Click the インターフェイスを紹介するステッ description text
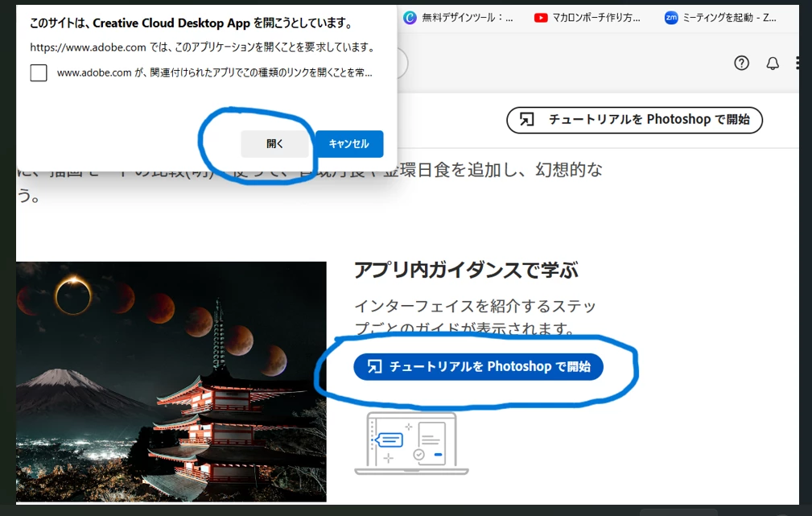Image resolution: width=812 pixels, height=516 pixels. 476,316
